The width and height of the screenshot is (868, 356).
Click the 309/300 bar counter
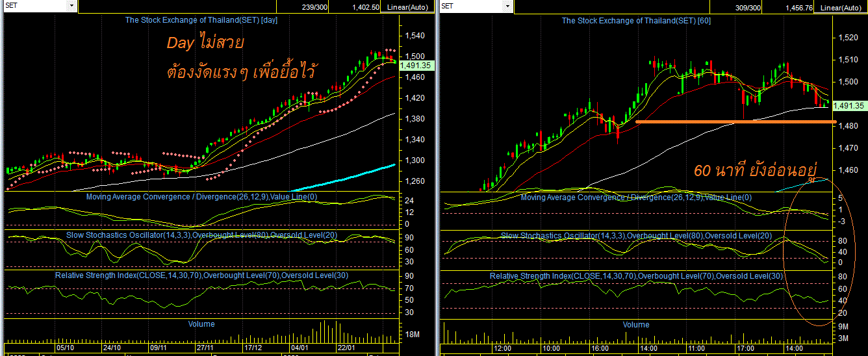[748, 7]
